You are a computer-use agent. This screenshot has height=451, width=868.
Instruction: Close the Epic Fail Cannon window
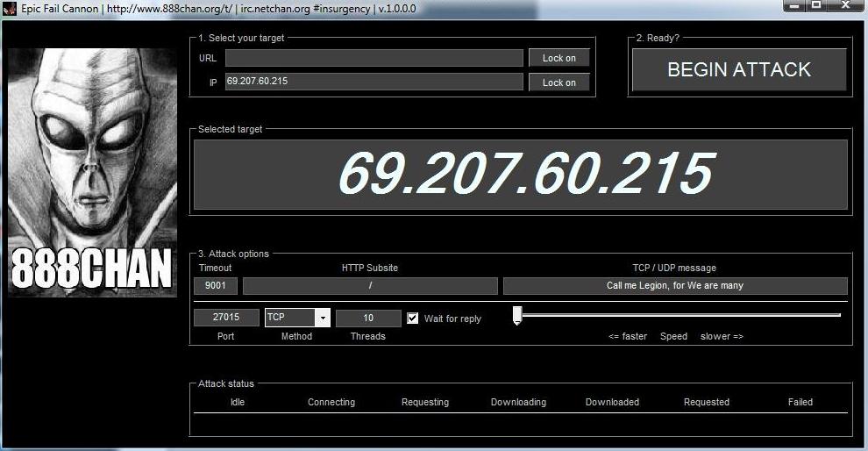(845, 5)
